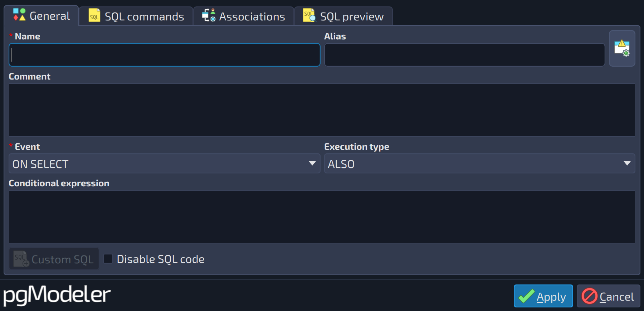Open the Execution type dropdown showing ALSO

pos(480,164)
